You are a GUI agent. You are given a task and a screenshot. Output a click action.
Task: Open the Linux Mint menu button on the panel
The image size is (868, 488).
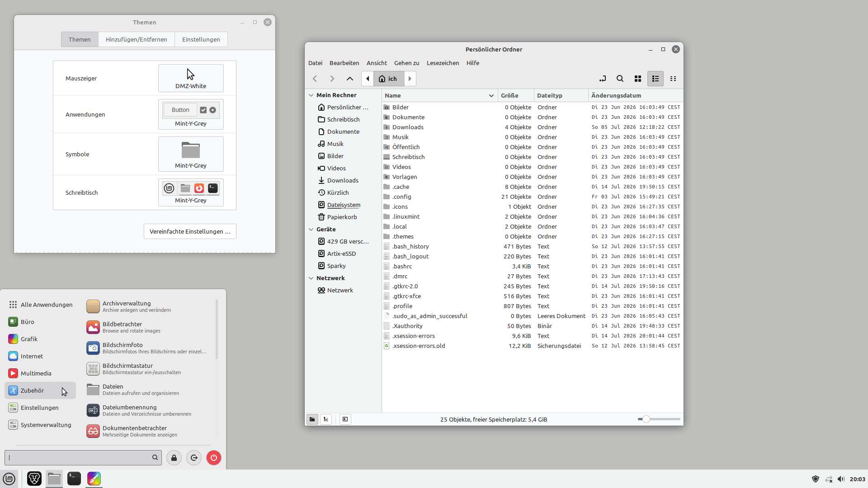click(9, 479)
